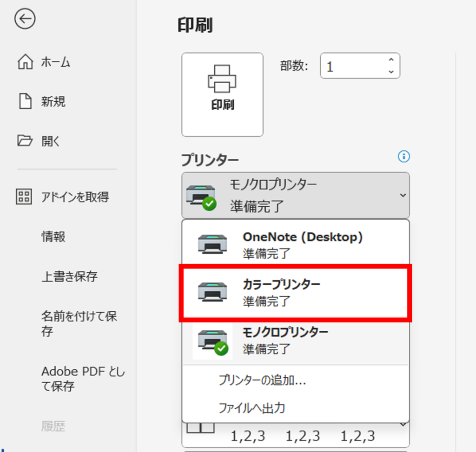Screen dimensions: 476x452
Task: Click the back arrow icon
Action: pyautogui.click(x=25, y=19)
